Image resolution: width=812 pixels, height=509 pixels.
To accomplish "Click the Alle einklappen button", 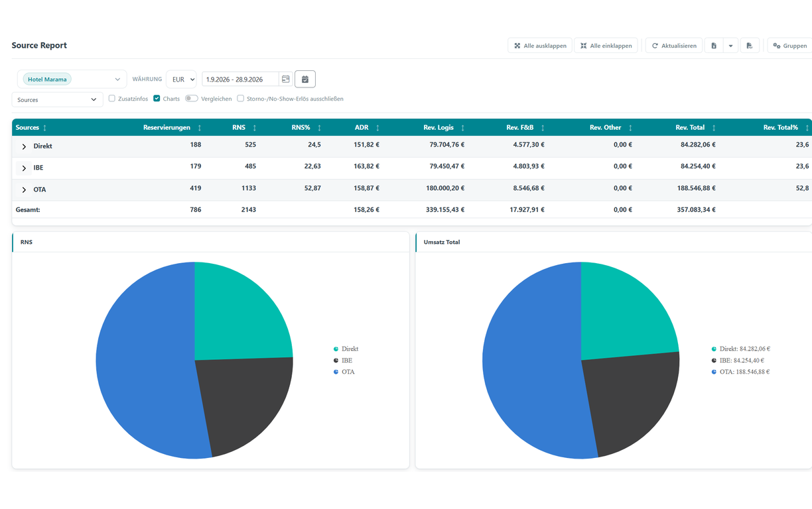I will point(606,46).
